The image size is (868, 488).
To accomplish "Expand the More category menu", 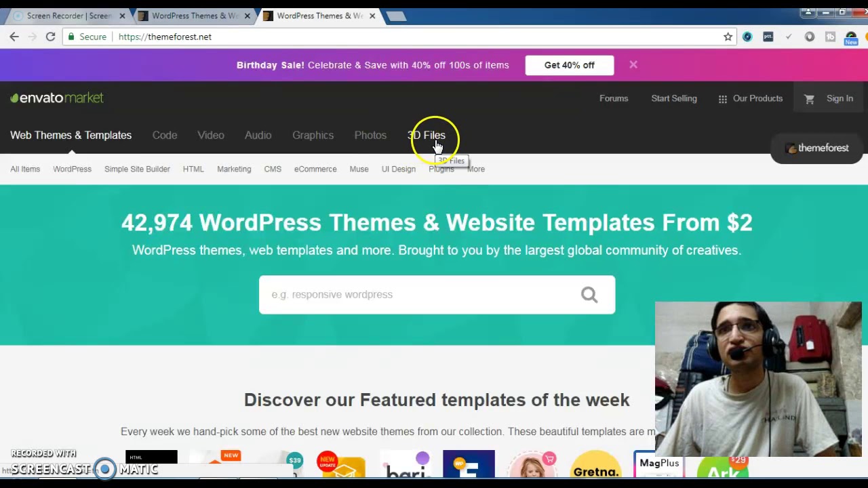I will (x=476, y=169).
